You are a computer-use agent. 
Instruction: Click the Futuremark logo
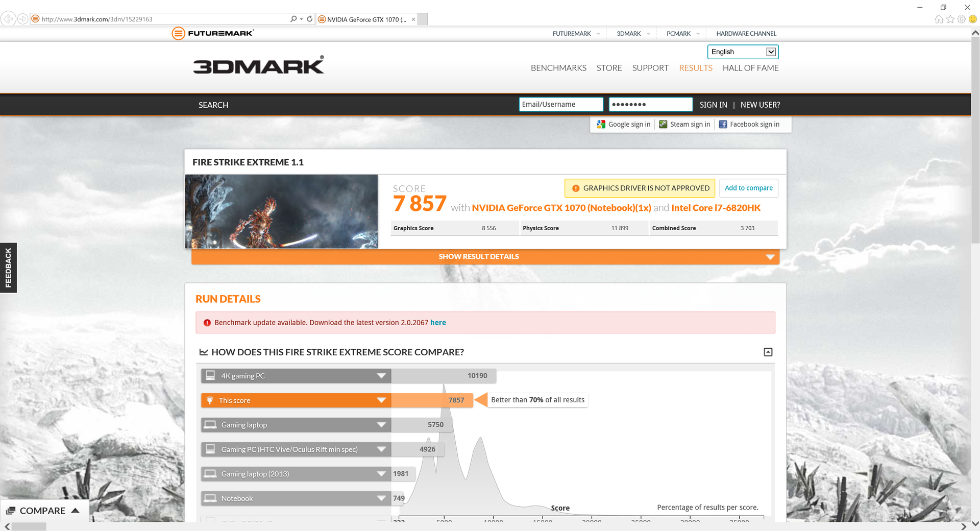click(213, 34)
